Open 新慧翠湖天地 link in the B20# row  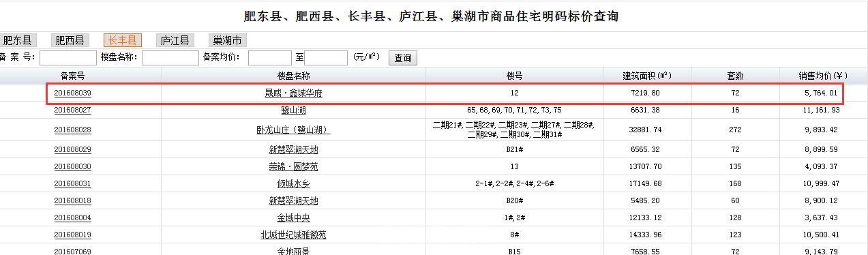pyautogui.click(x=293, y=201)
